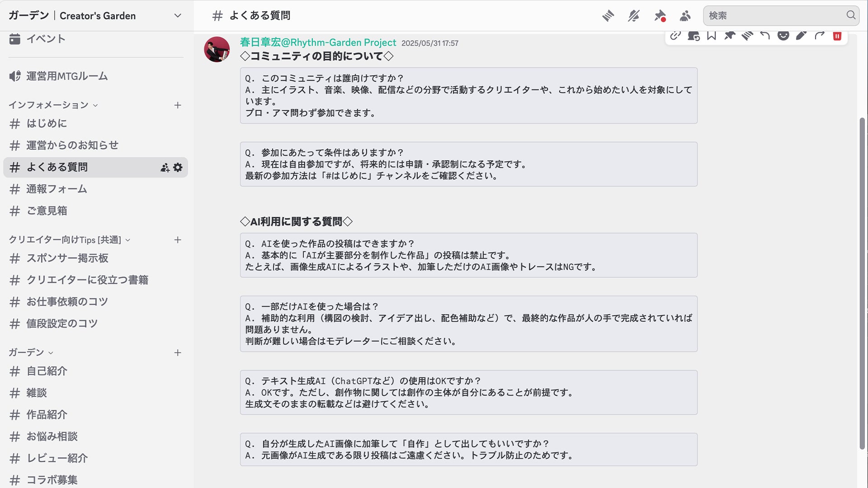Open settings gear for よくある質問 channel
The width and height of the screenshot is (868, 488).
pyautogui.click(x=178, y=168)
